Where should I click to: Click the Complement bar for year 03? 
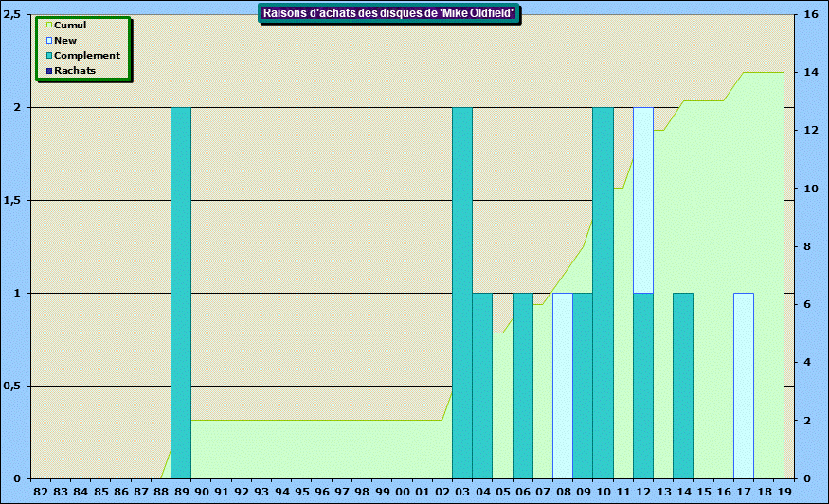(x=462, y=293)
